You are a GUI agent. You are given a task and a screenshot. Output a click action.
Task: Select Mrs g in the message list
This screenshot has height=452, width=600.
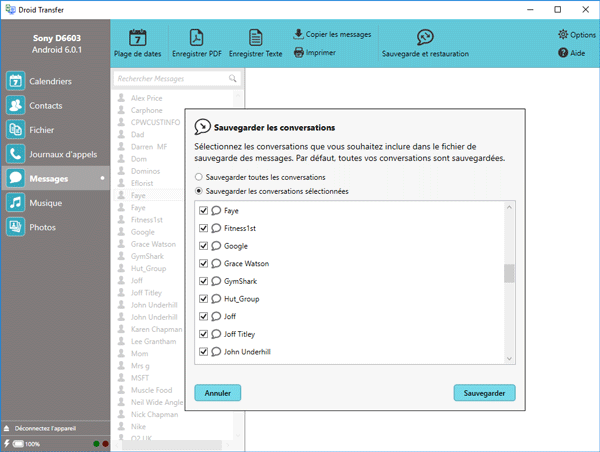(140, 366)
